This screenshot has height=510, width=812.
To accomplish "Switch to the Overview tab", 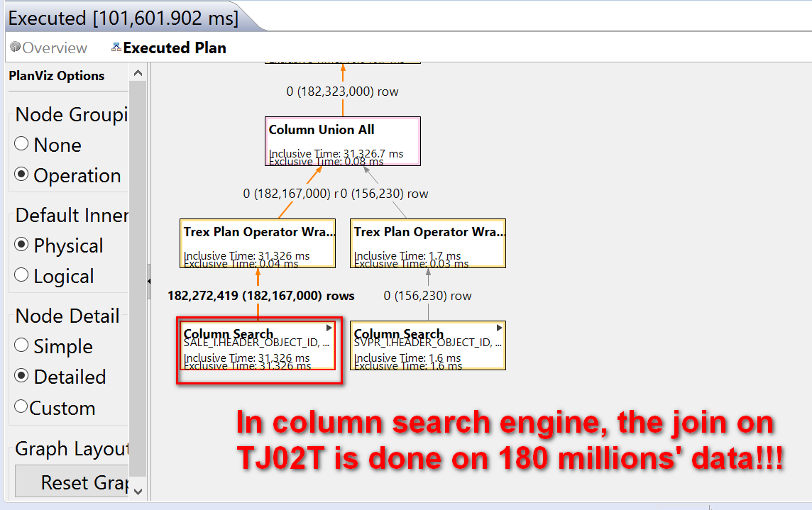I will [x=49, y=48].
